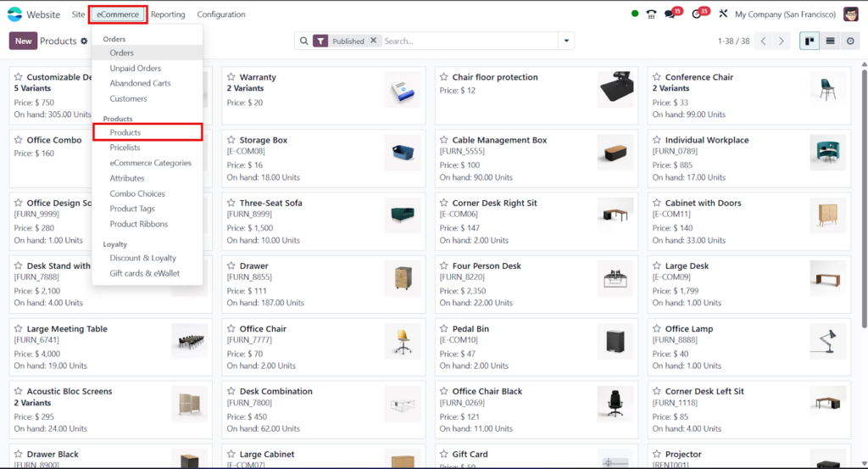This screenshot has width=868, height=469.
Task: Open the Drawer product card
Action: coord(323,285)
